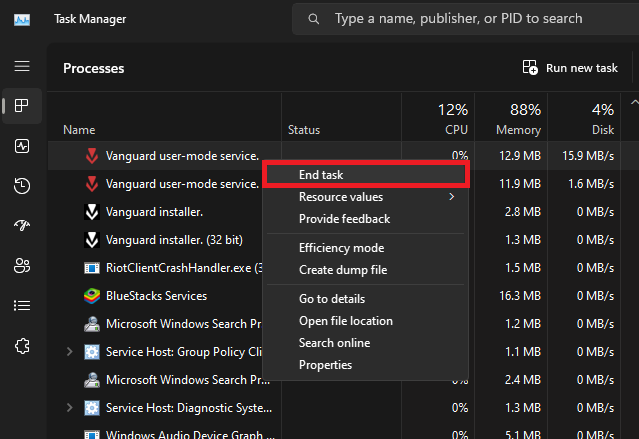Viewport: 639px width, 439px height.
Task: Click the 16.3 MB memory value
Action: 520,296
